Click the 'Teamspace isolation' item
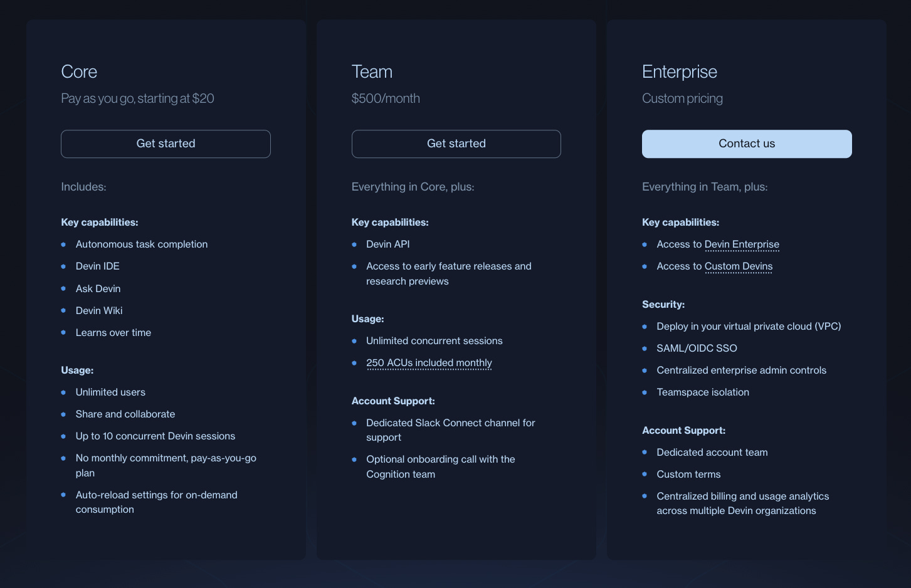Viewport: 911px width, 588px height. pyautogui.click(x=703, y=392)
